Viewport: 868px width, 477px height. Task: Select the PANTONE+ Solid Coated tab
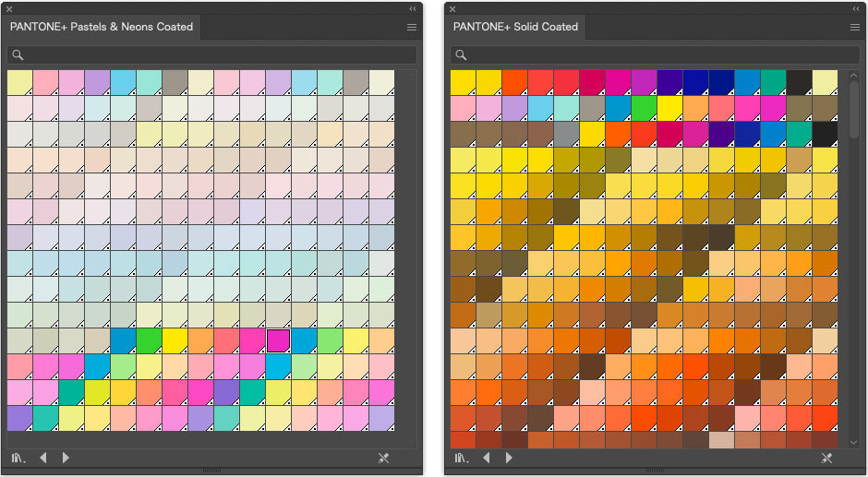(515, 27)
